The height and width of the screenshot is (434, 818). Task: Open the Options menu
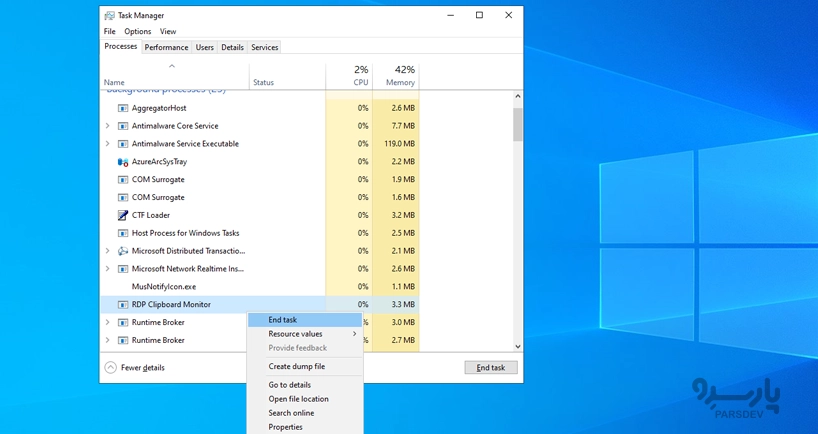(x=138, y=31)
